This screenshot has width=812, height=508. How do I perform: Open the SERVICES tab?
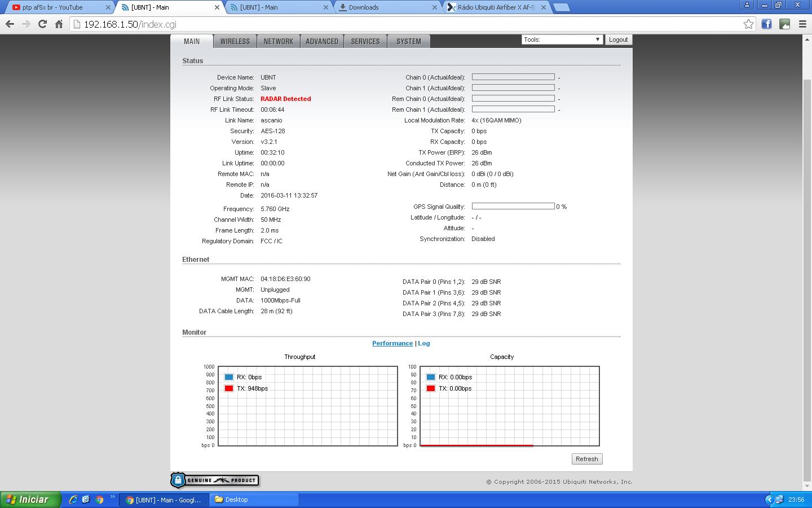click(365, 41)
